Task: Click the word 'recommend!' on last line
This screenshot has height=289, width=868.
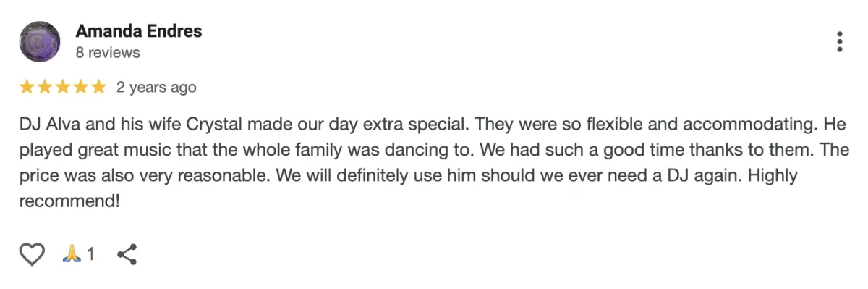Action: [x=69, y=202]
